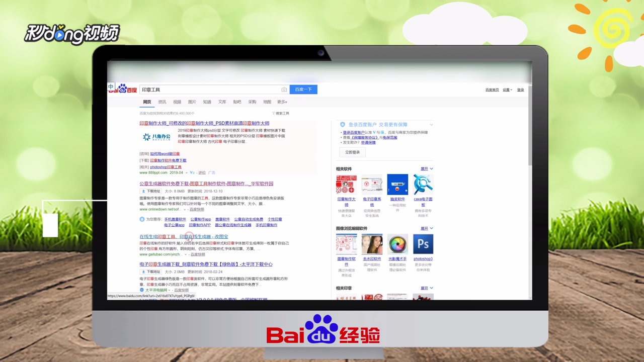Expand dropdown arrow beside www.889ppt.com
The width and height of the screenshot is (644, 362).
(x=187, y=173)
